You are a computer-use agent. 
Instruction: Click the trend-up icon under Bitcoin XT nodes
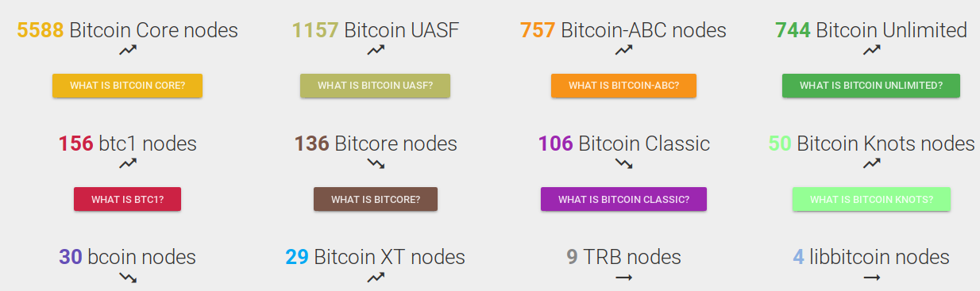(376, 277)
